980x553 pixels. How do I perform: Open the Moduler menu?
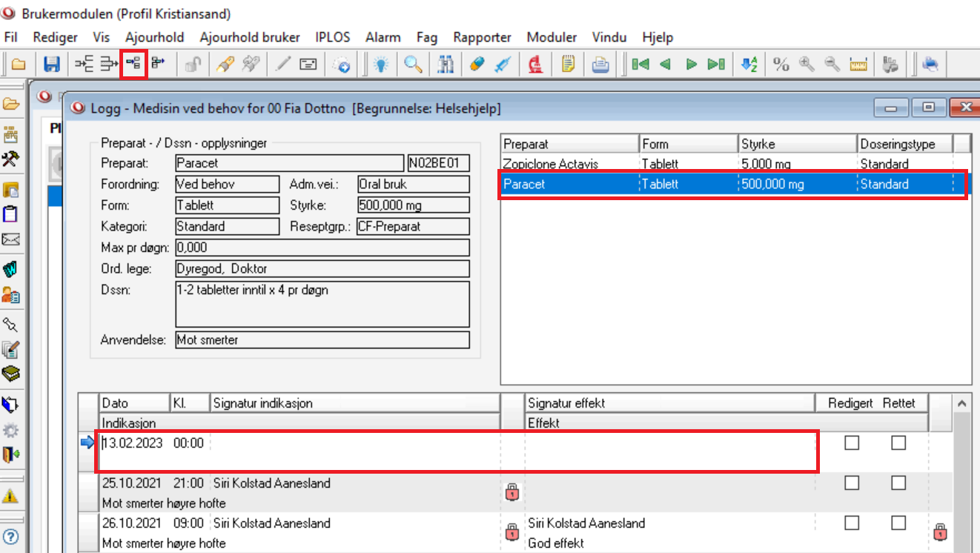tap(552, 37)
